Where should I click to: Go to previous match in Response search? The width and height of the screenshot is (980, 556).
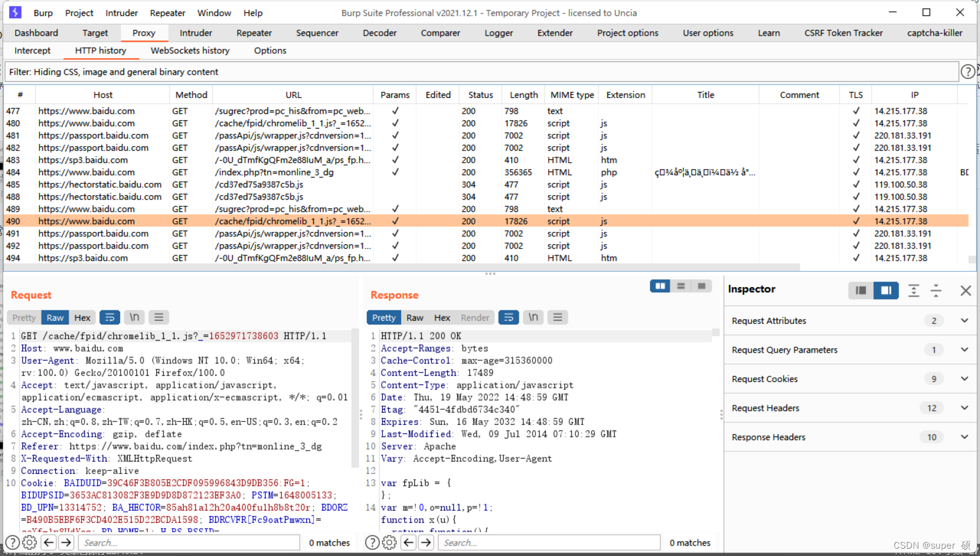[x=409, y=543]
